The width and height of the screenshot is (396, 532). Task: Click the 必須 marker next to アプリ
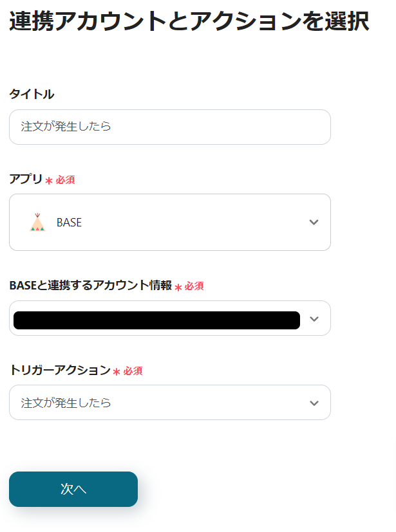point(65,181)
